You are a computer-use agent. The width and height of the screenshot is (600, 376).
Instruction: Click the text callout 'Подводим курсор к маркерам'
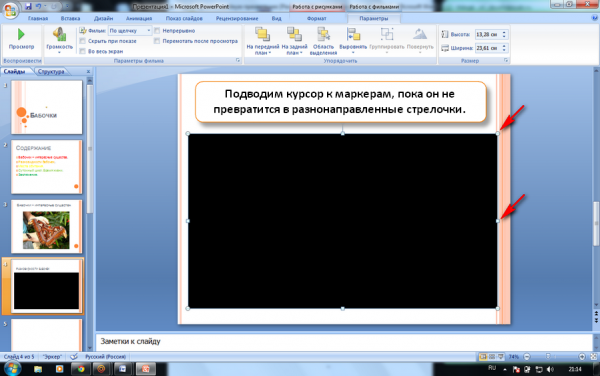pos(341,102)
